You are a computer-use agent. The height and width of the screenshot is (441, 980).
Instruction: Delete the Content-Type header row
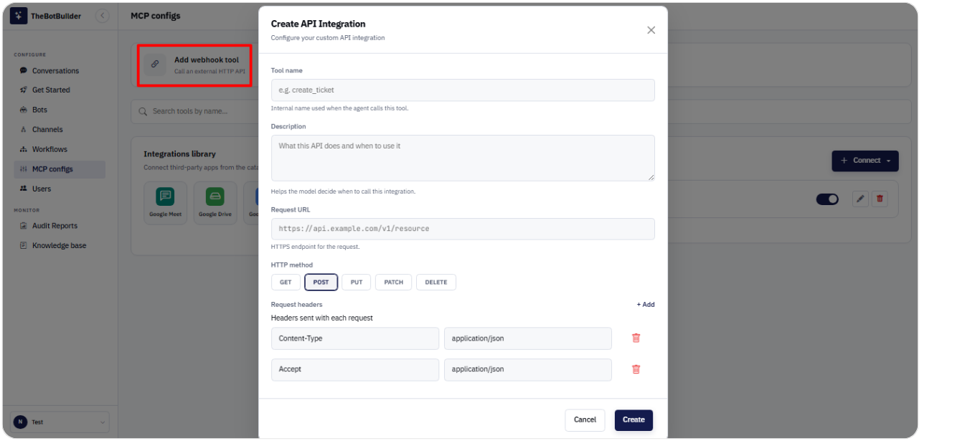tap(636, 338)
